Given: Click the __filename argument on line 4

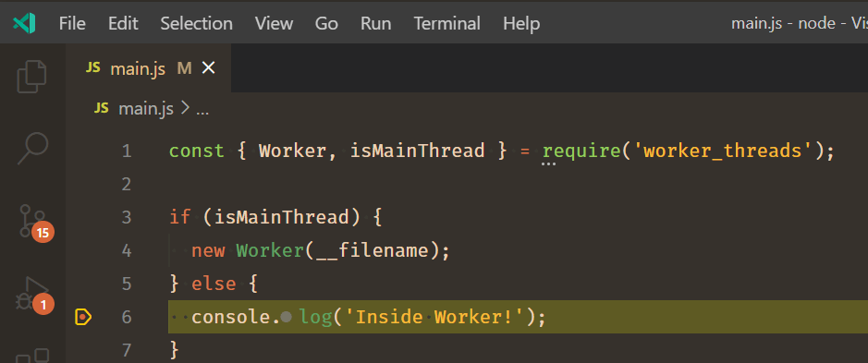Looking at the screenshot, I should point(372,251).
